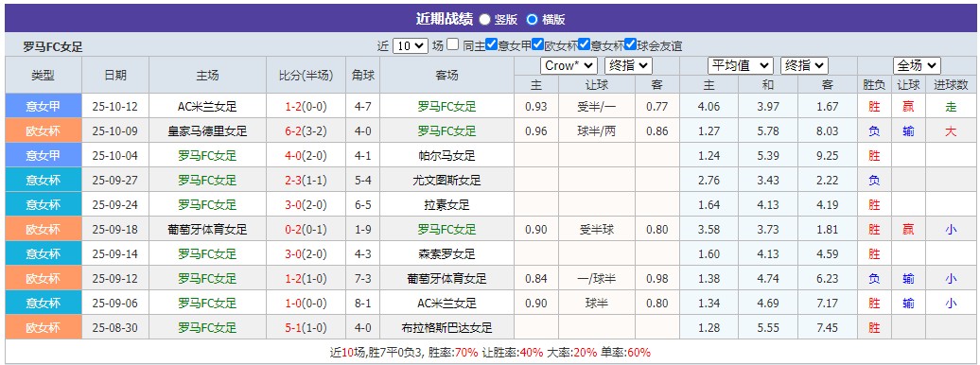Screen dimensions: 980x365
Task: Click the 受半/一 handicap cell
Action: click(x=597, y=106)
